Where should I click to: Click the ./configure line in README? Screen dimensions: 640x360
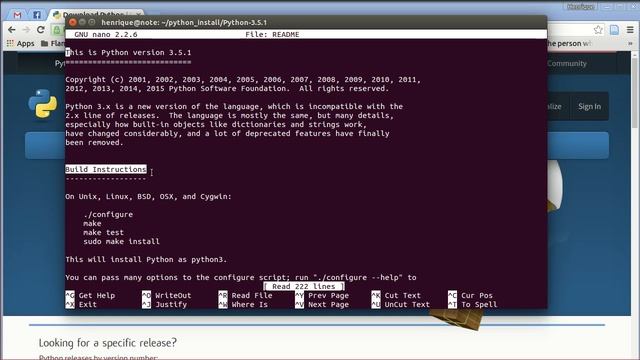(108, 214)
